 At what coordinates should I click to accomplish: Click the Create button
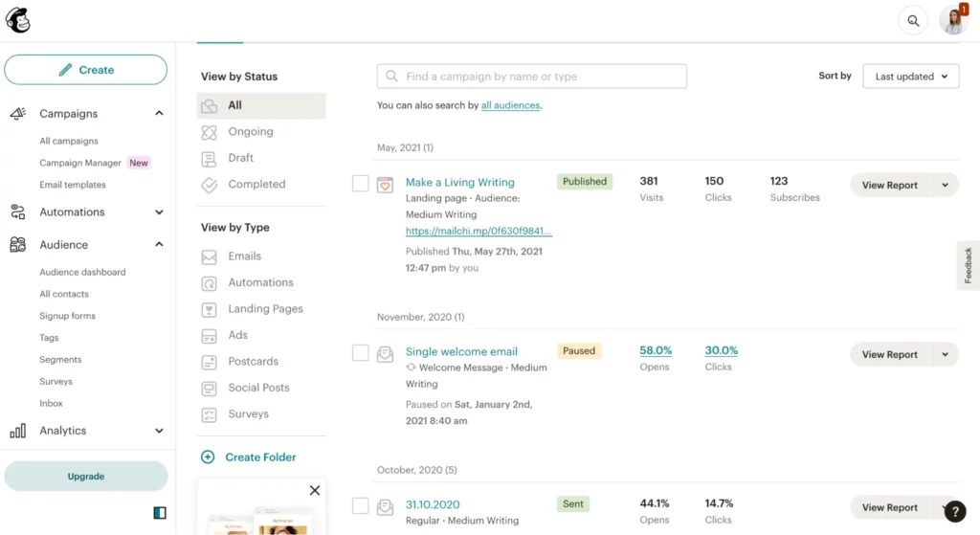(85, 69)
